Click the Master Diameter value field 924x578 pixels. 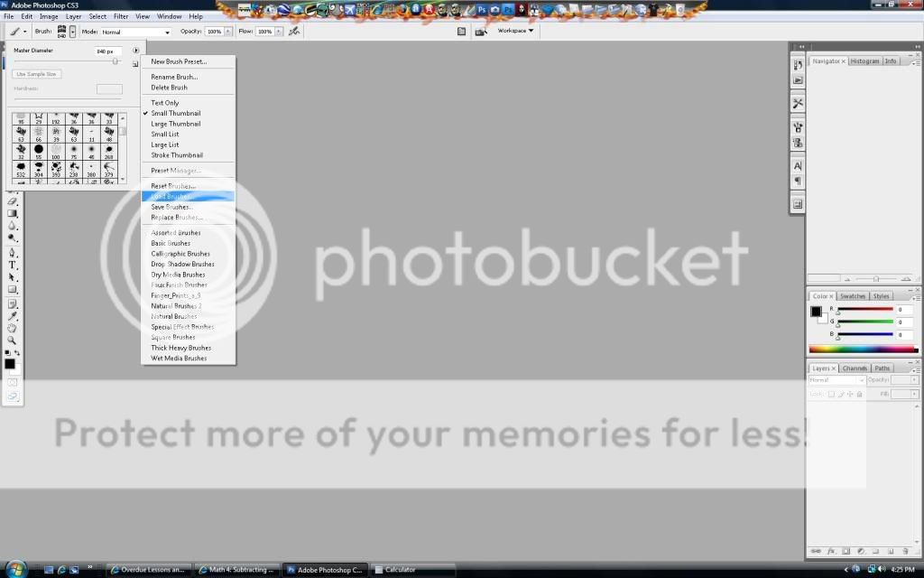click(108, 51)
